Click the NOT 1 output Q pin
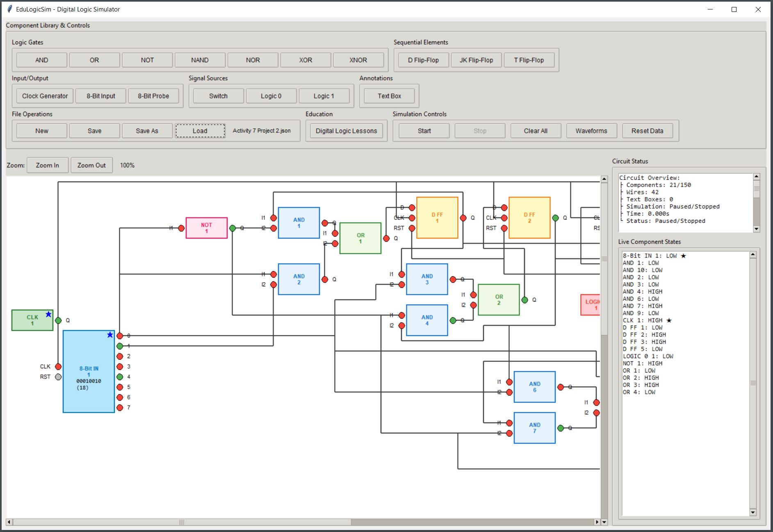 [x=233, y=228]
